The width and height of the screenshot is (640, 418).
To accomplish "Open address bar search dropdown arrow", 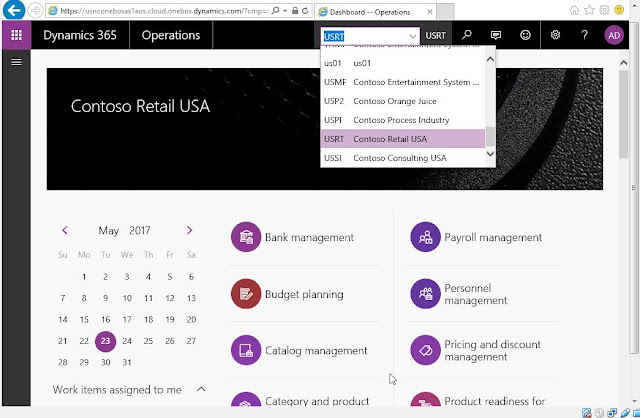I will [x=285, y=11].
